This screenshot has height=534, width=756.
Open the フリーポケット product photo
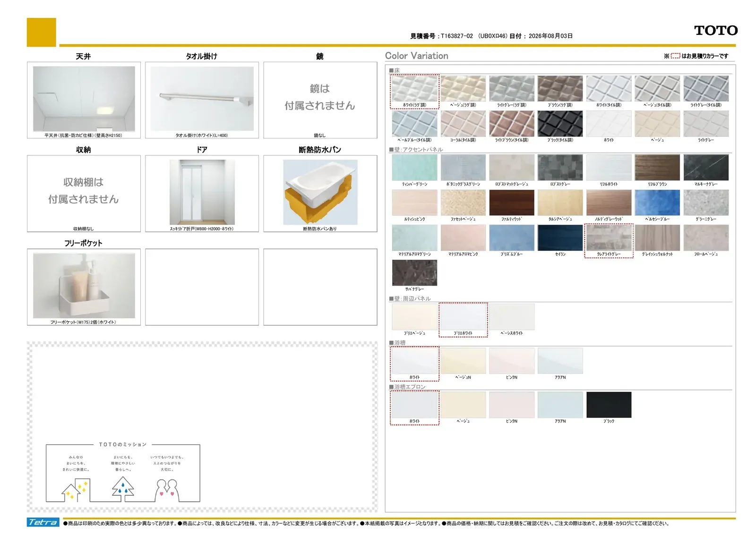point(84,286)
